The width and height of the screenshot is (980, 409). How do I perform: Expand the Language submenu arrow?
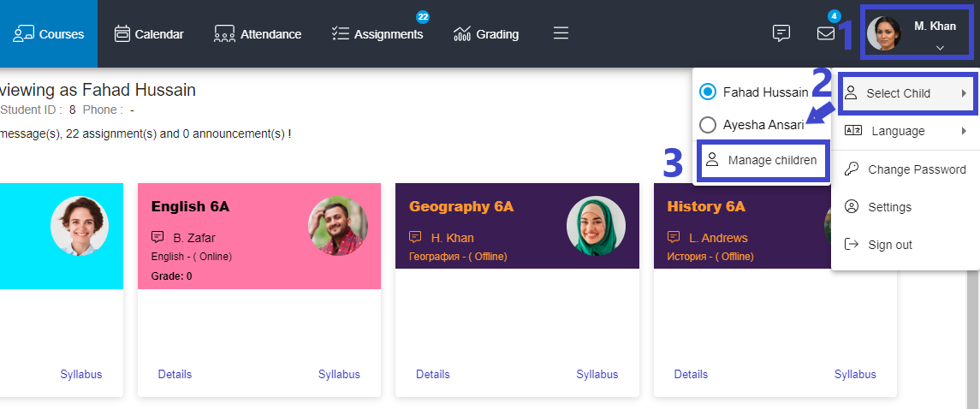tap(964, 131)
